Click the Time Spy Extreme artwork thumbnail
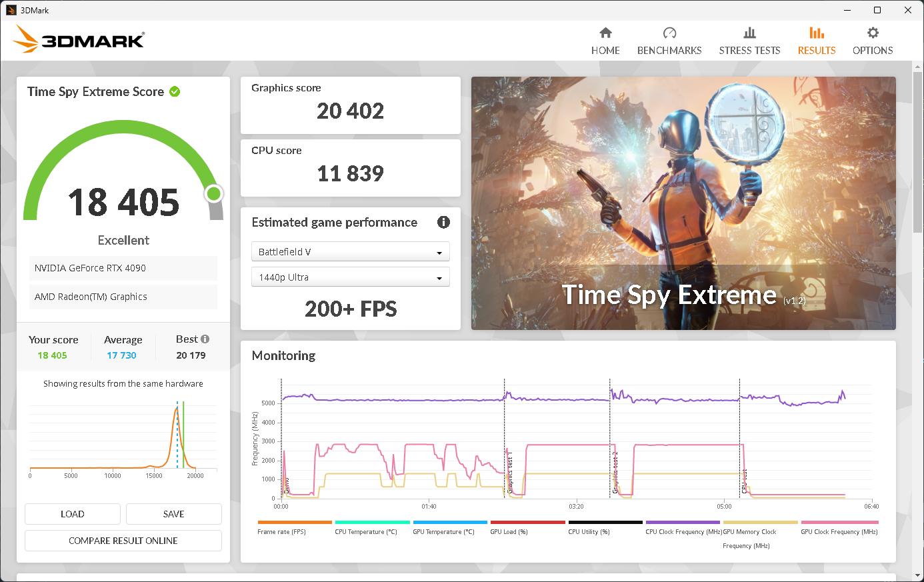The height and width of the screenshot is (582, 924). coord(683,203)
